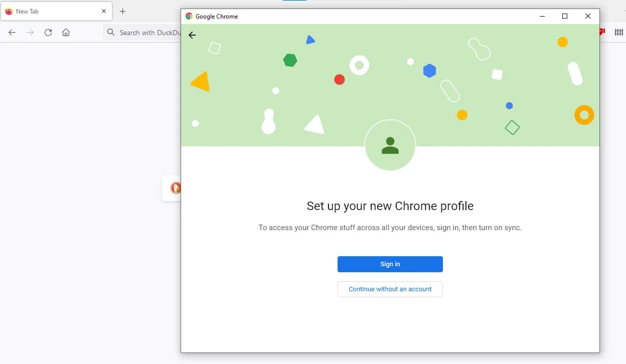Open the Firefox home page button
This screenshot has height=364, width=626.
[x=66, y=33]
